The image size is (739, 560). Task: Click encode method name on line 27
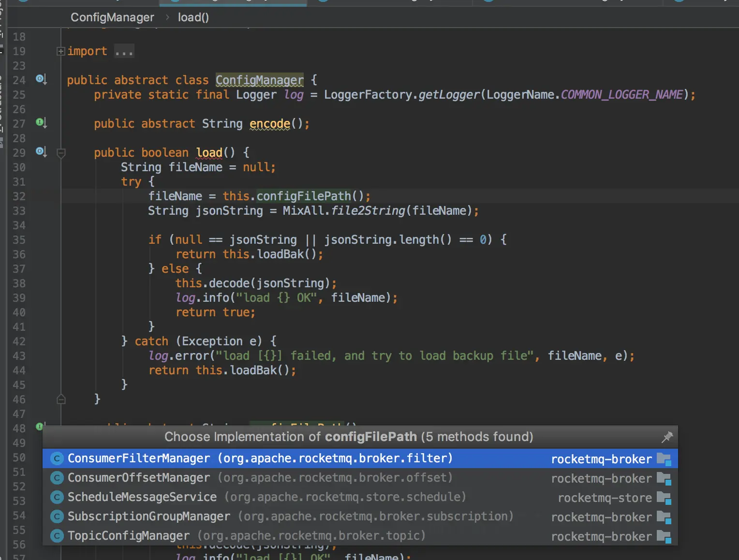tap(270, 124)
